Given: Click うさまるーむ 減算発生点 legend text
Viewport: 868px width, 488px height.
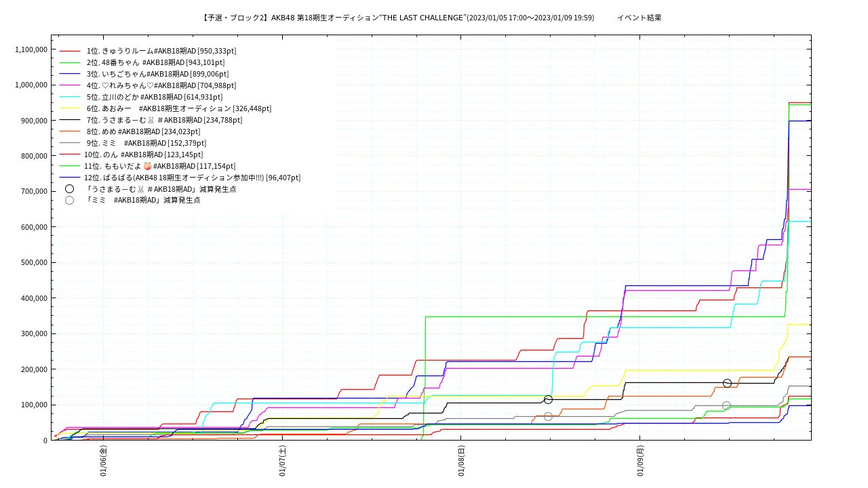Looking at the screenshot, I should [x=161, y=189].
